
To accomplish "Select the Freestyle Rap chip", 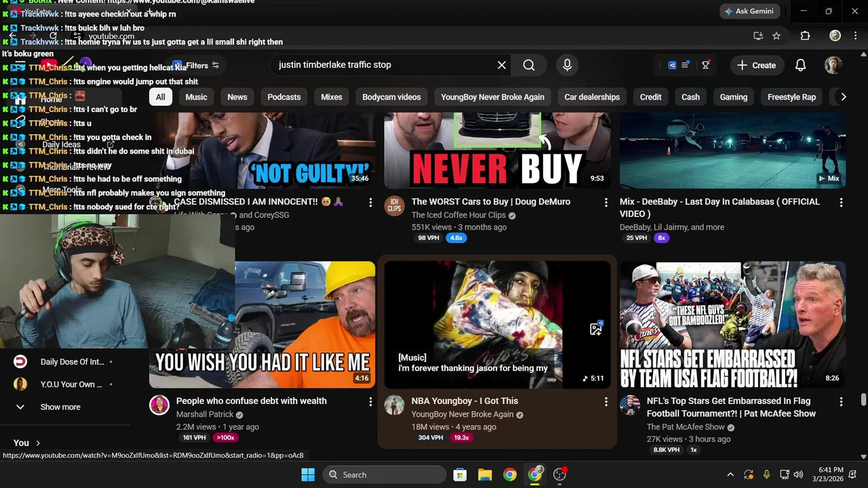I will coord(791,97).
